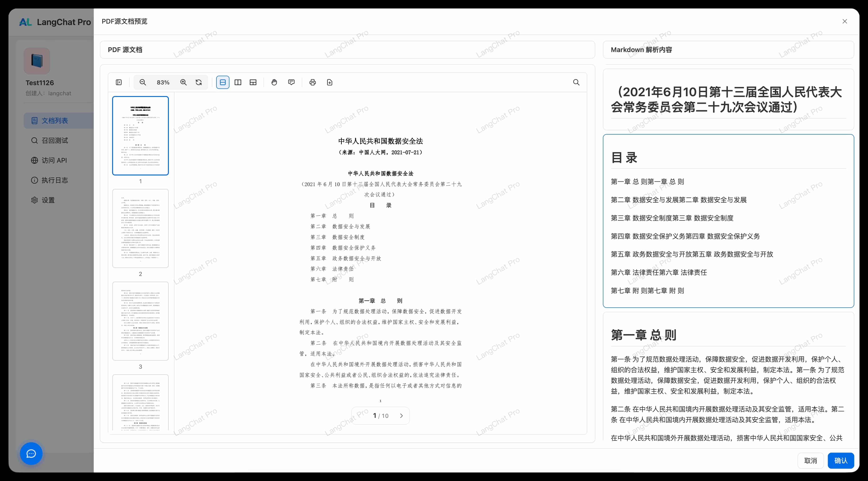Click the 目录 Markdown content block
Viewport: 868px width, 481px height.
pos(728,221)
